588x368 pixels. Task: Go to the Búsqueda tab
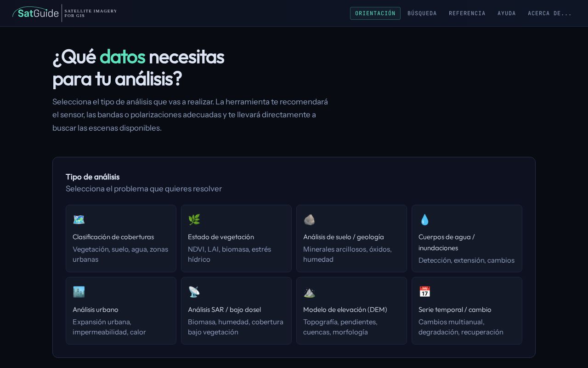pyautogui.click(x=422, y=13)
